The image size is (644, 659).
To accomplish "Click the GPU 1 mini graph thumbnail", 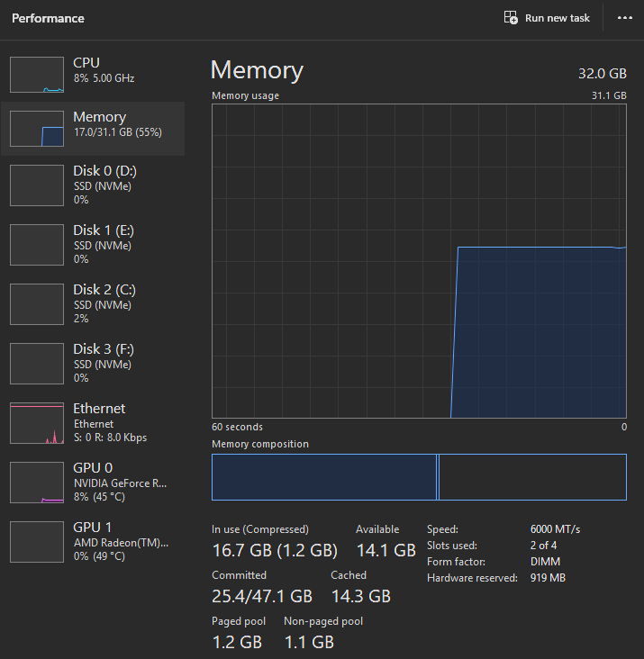I will 37,542.
